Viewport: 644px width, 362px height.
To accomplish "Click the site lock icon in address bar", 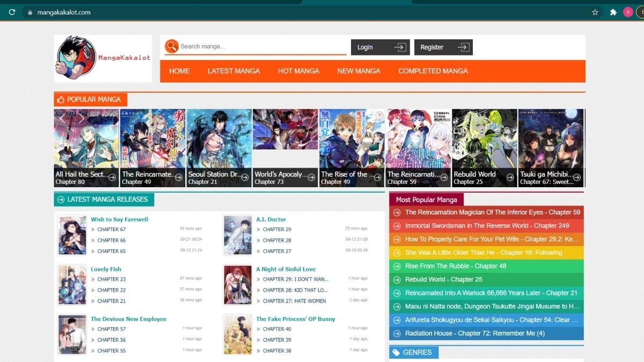I will [30, 12].
